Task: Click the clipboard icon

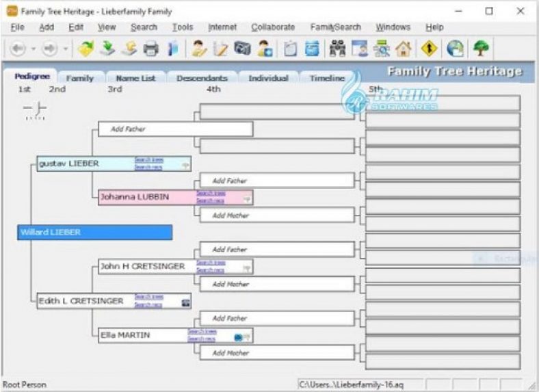Action: tap(290, 49)
